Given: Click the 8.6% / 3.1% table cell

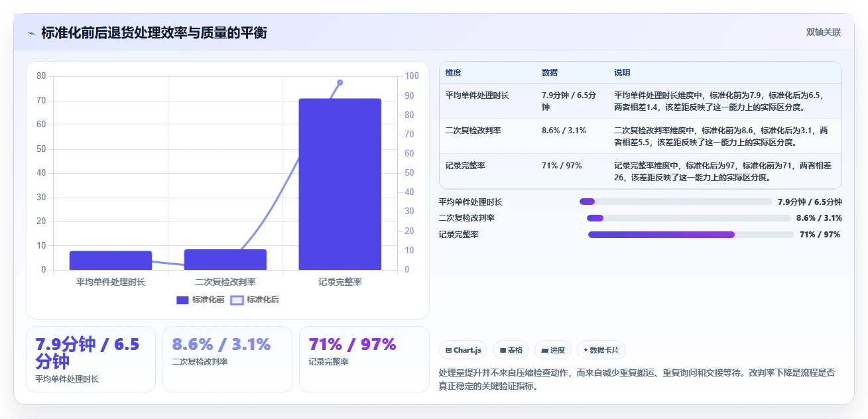Looking at the screenshot, I should (x=564, y=131).
